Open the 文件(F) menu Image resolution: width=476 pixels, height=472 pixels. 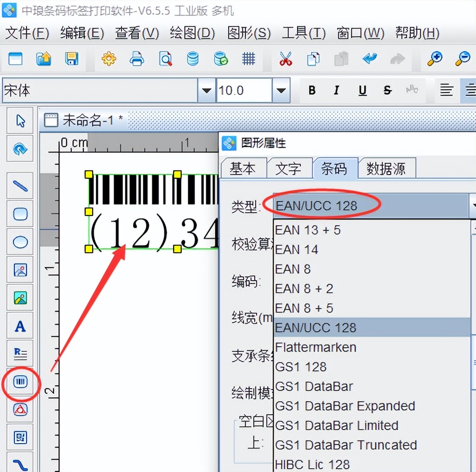27,33
